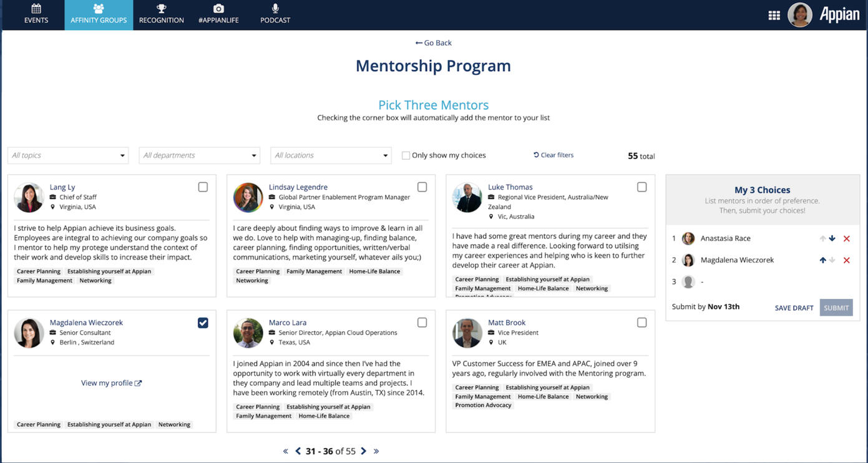This screenshot has width=868, height=463.
Task: Remove Anastasia Race from choices
Action: [x=846, y=239]
